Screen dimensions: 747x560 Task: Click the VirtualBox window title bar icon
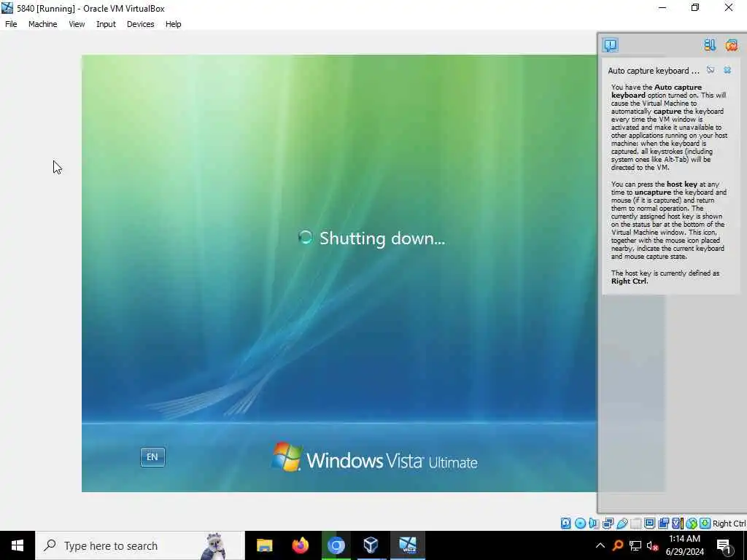pyautogui.click(x=7, y=8)
